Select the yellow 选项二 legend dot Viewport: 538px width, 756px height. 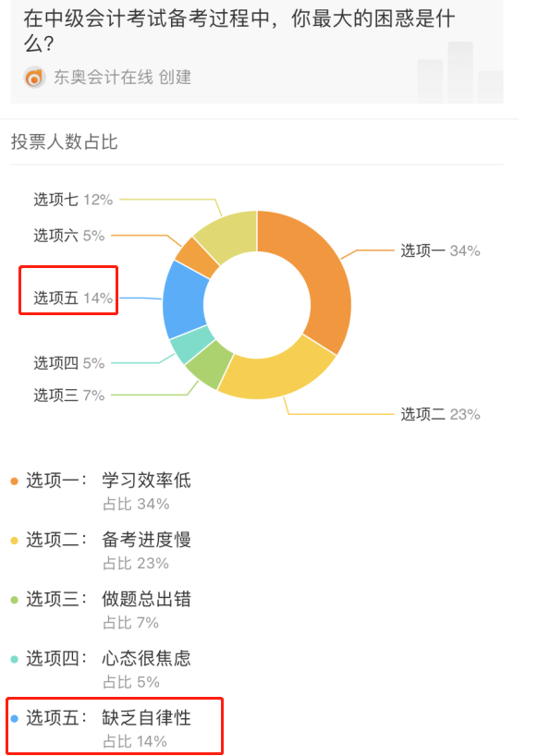click(13, 541)
